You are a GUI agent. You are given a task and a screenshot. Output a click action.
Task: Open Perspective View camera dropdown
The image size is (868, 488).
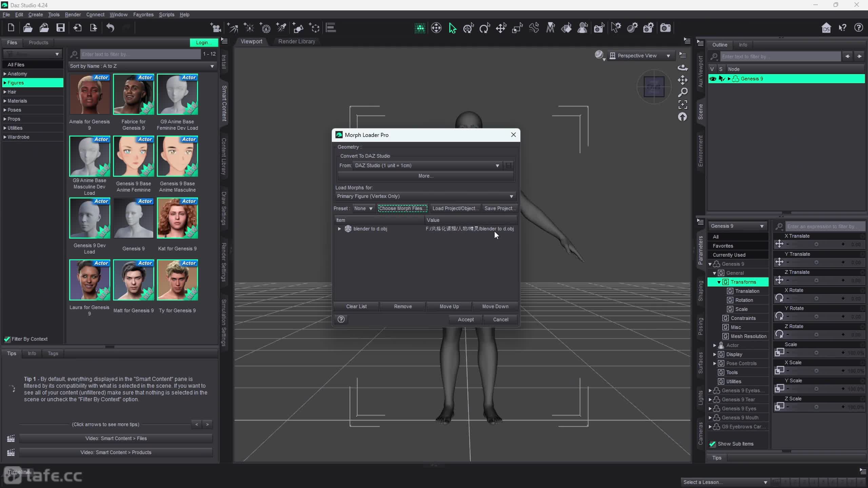(x=640, y=56)
